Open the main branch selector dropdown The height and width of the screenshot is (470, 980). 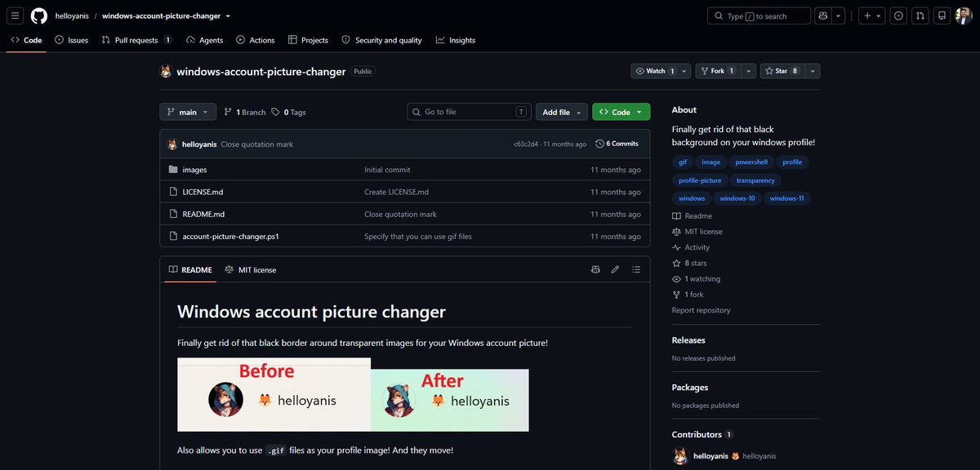188,112
